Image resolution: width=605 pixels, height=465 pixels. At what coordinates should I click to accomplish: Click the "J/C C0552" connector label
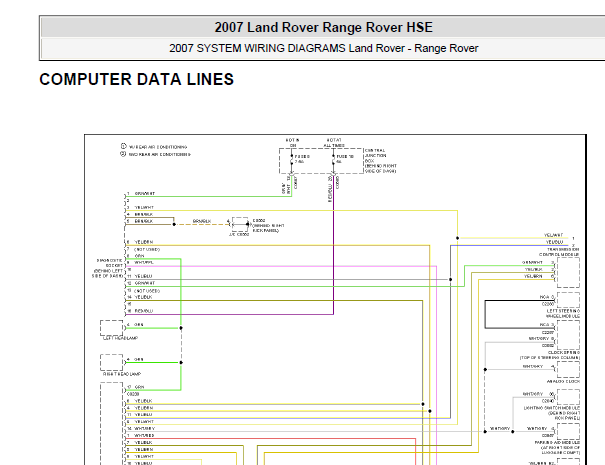(x=239, y=234)
